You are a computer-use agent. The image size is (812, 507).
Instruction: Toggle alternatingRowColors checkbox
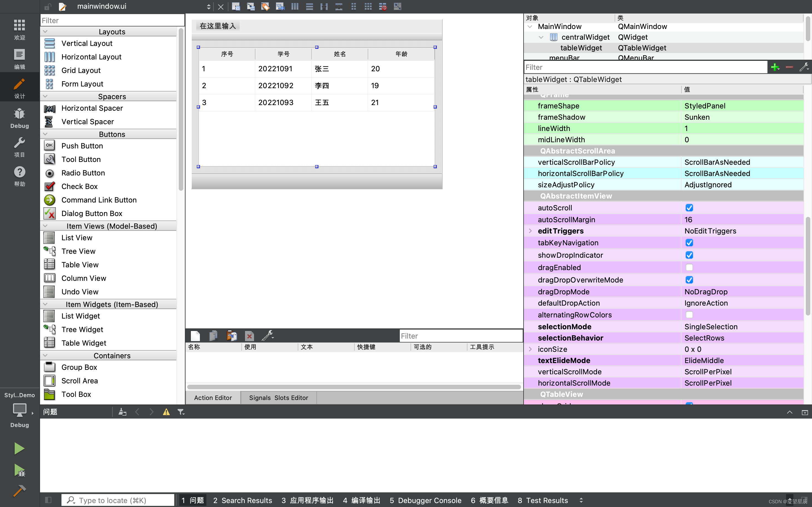click(689, 315)
